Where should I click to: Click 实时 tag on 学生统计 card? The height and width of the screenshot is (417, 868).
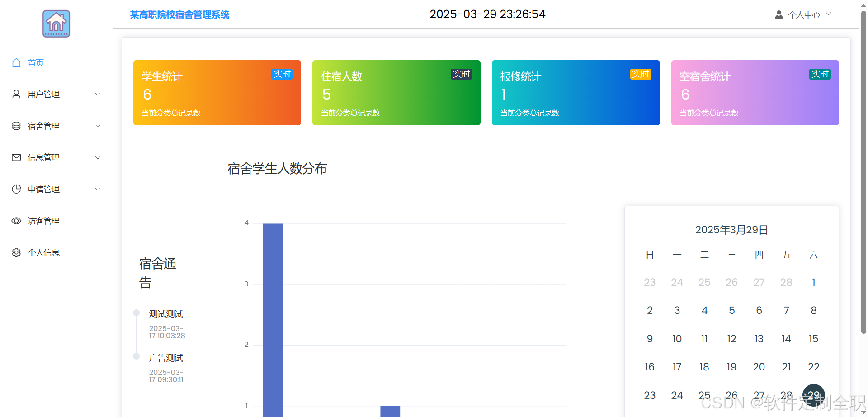282,74
